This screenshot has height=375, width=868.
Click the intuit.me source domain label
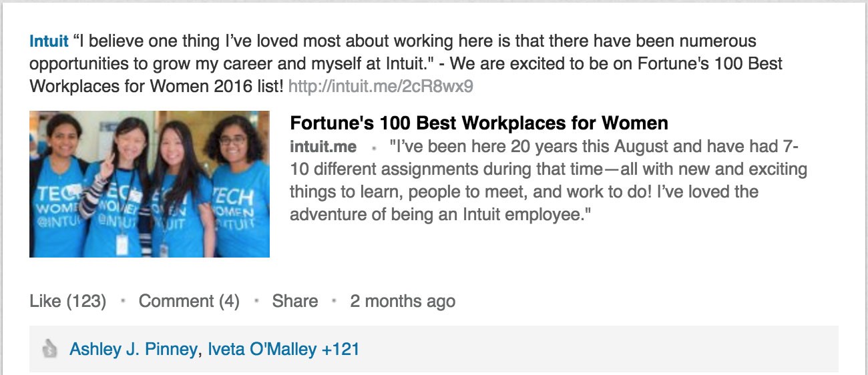coord(323,146)
